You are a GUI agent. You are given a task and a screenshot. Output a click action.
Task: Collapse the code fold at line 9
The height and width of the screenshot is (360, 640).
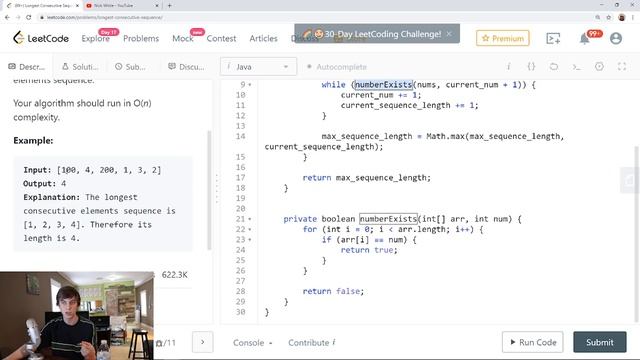(x=250, y=85)
